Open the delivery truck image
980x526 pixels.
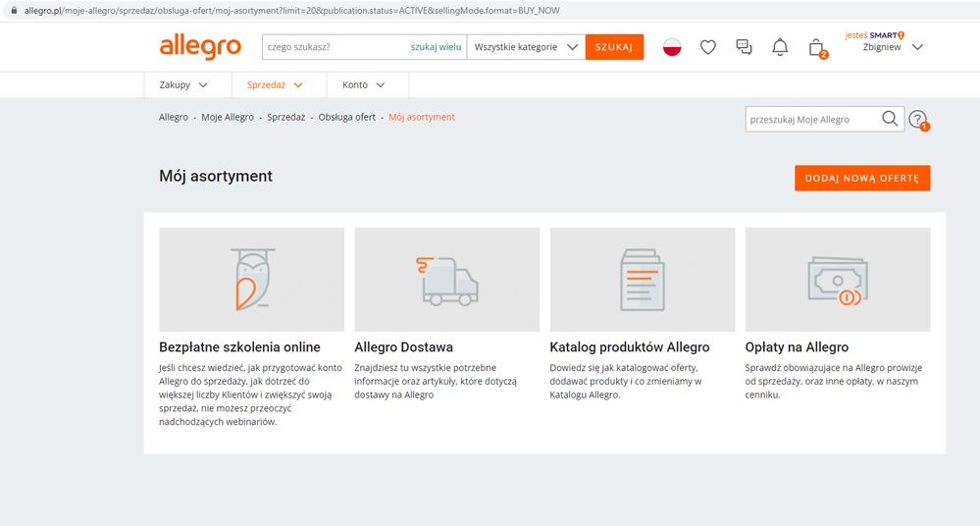[447, 280]
